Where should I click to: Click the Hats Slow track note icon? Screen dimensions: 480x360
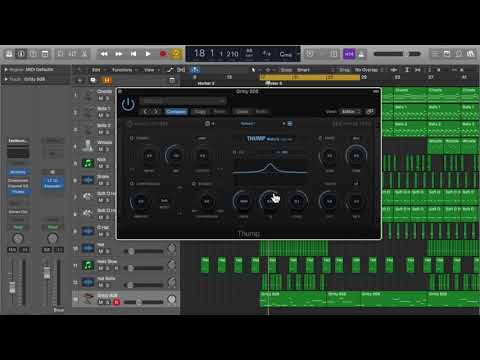coord(88,265)
